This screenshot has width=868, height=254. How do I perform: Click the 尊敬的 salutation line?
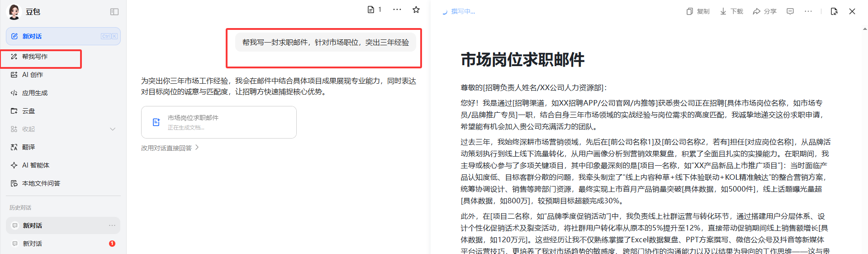(534, 88)
